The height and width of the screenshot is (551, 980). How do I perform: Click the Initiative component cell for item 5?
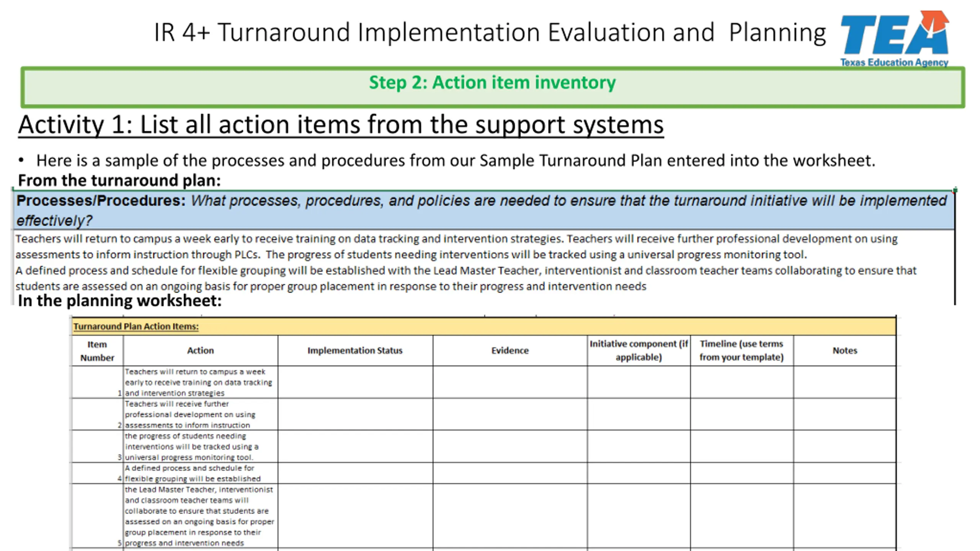639,516
